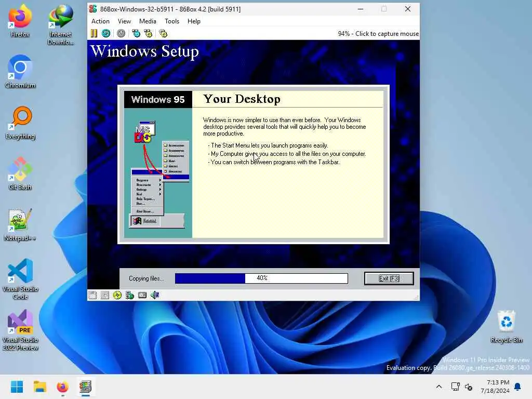Click the muted volume tray icon
The height and width of the screenshot is (399, 532).
pos(469,387)
